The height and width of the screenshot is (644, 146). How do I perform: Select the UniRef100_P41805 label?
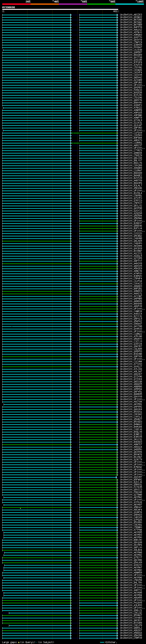(x=131, y=603)
